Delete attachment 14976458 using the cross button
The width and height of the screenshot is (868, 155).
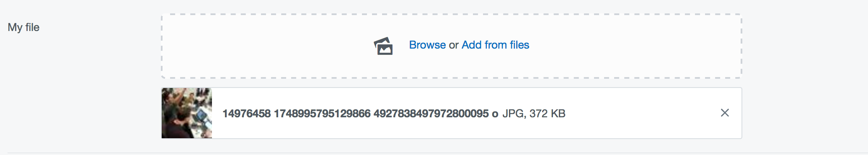coord(725,113)
